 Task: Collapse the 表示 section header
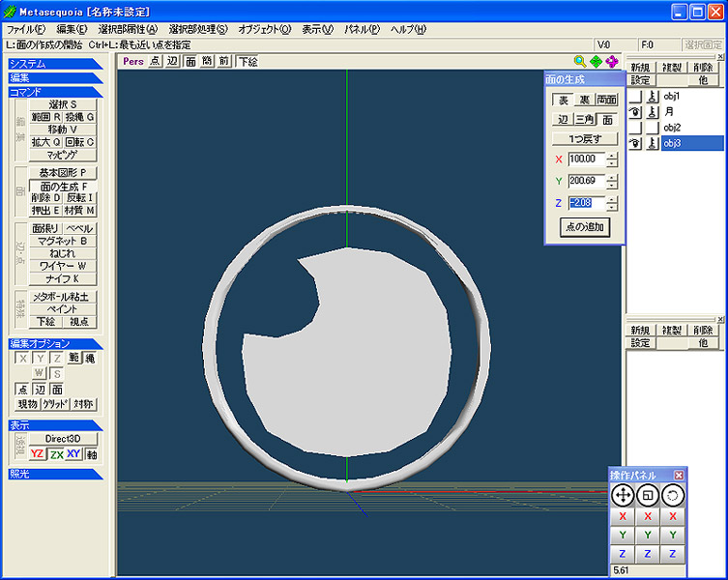(55, 425)
